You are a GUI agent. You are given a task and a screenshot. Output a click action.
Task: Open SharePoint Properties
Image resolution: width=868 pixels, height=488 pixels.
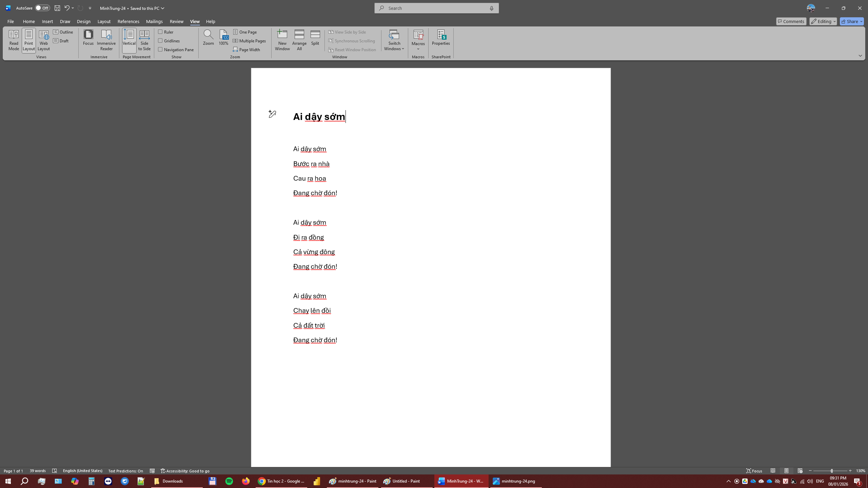[441, 37]
